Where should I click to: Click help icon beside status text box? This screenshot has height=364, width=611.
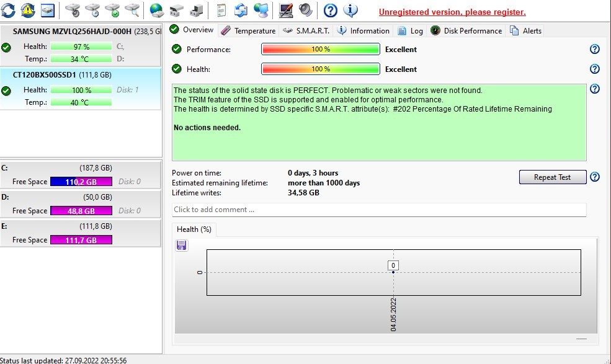click(595, 89)
